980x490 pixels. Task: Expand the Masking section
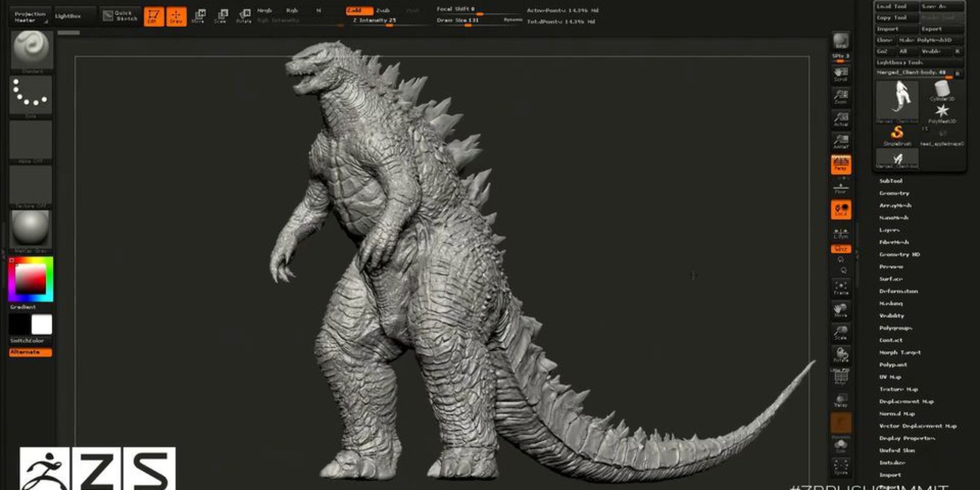(x=891, y=303)
